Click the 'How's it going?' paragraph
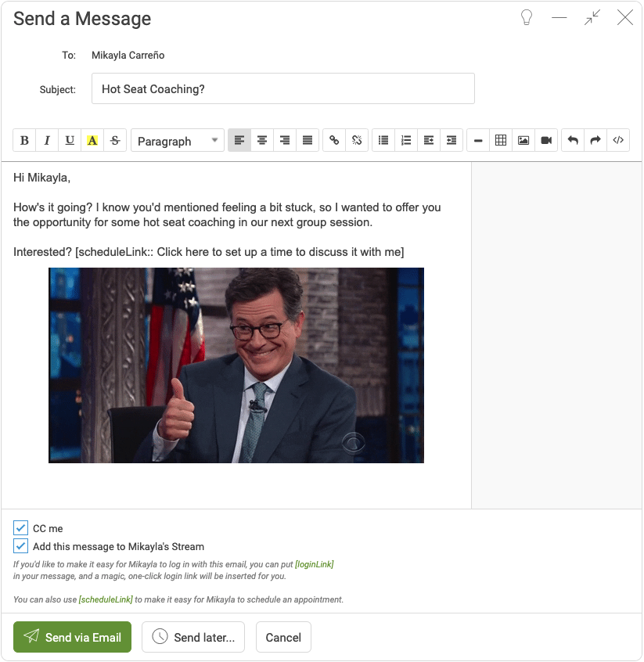Screen dimensions: 644x662 point(227,215)
